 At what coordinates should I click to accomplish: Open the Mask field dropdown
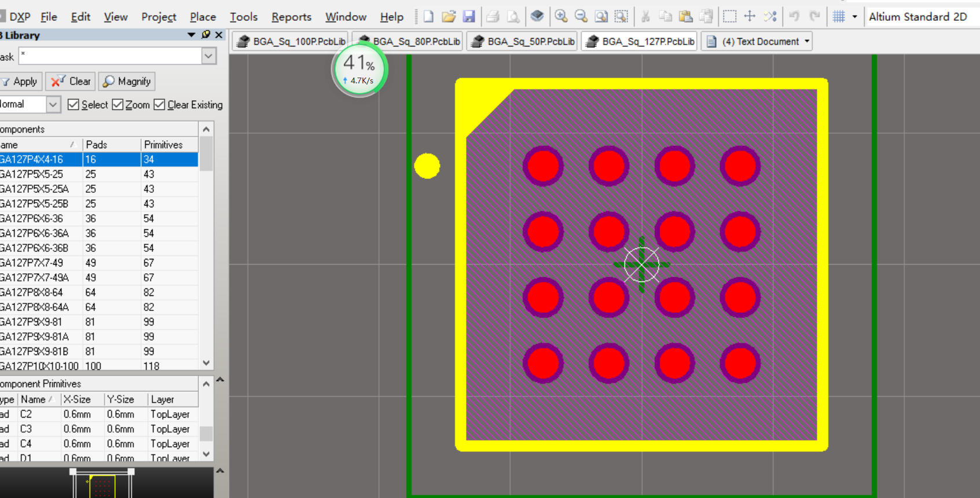click(x=208, y=56)
